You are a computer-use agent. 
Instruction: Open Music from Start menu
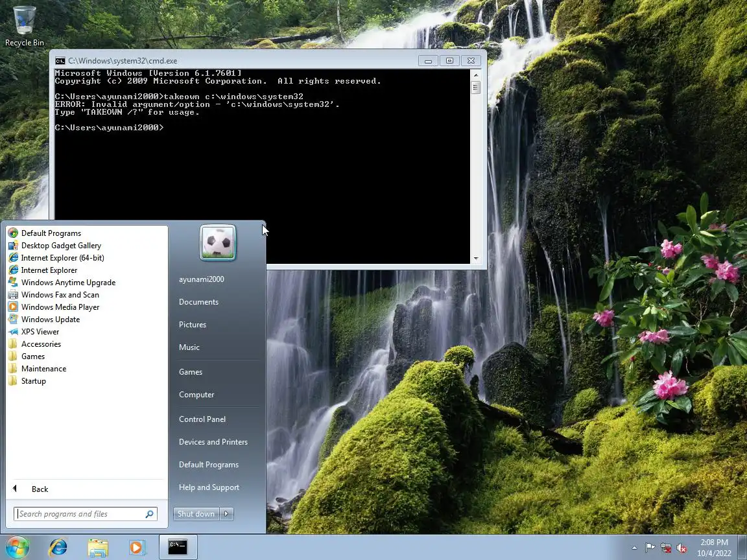189,347
